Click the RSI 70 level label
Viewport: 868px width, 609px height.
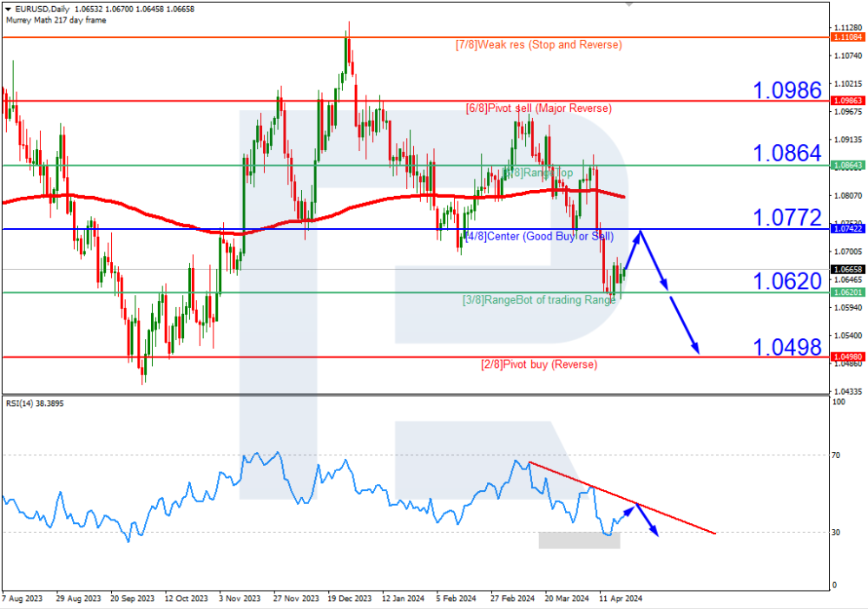tap(836, 455)
